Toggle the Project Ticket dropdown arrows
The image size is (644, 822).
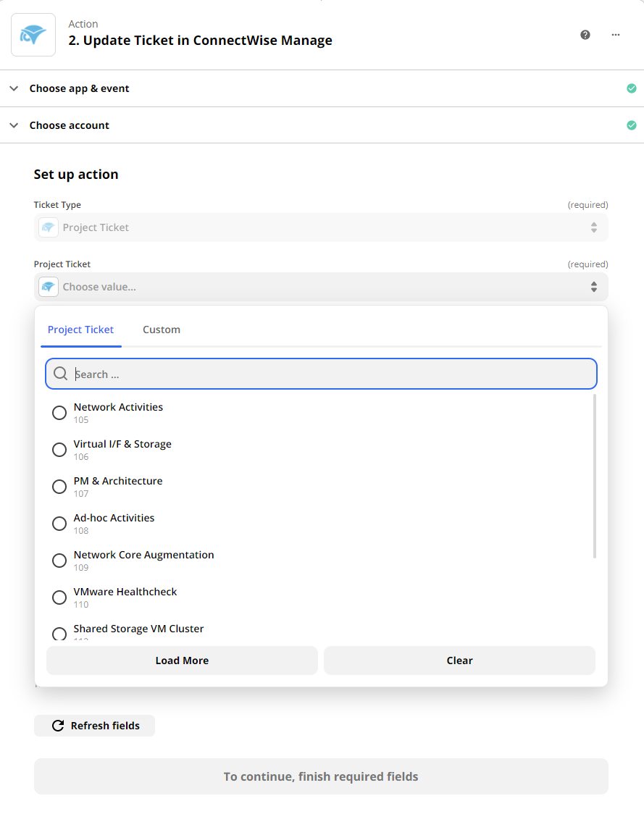(594, 287)
